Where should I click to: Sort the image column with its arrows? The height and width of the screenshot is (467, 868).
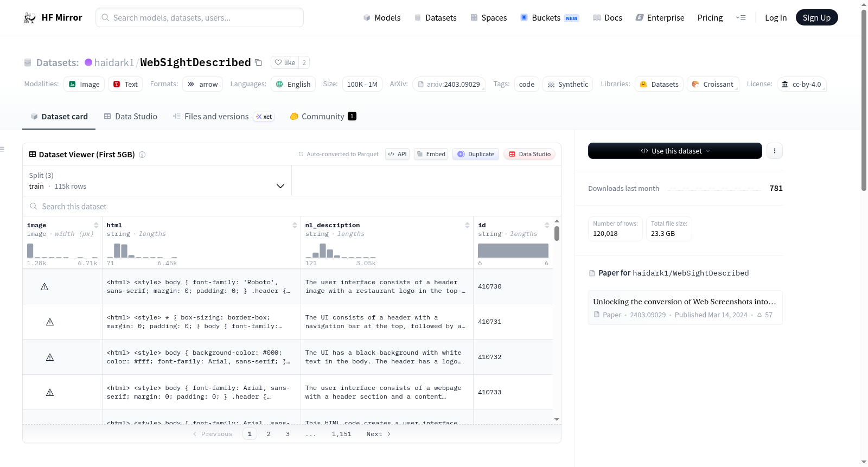[x=96, y=225]
